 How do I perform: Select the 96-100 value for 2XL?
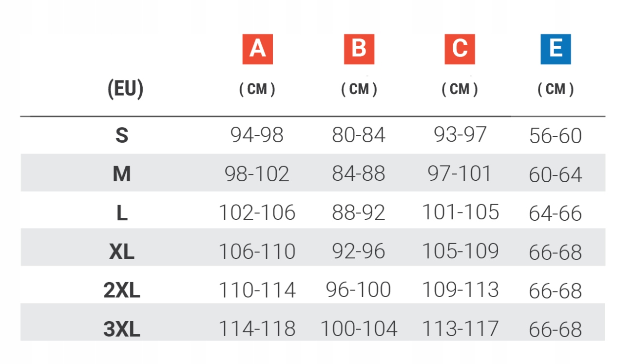(x=359, y=290)
